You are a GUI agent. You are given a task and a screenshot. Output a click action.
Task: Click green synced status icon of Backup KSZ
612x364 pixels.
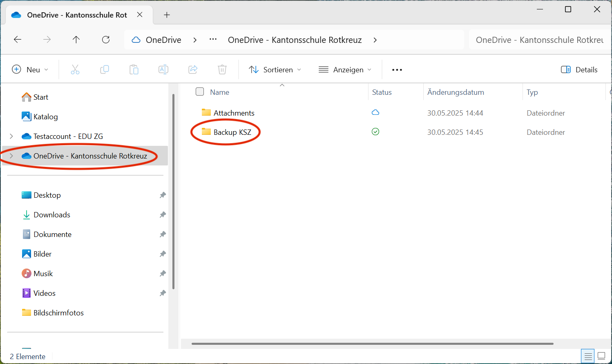[375, 132]
